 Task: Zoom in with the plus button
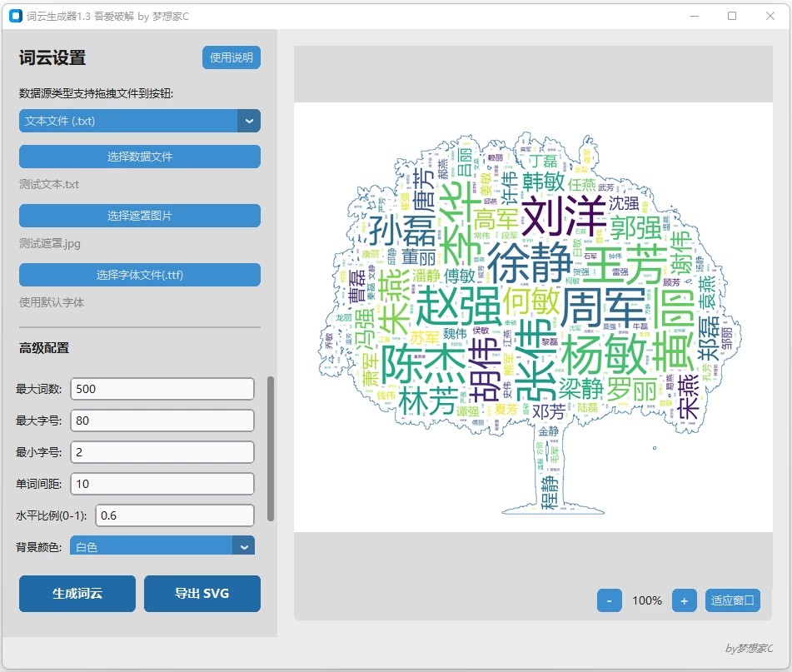[x=684, y=600]
